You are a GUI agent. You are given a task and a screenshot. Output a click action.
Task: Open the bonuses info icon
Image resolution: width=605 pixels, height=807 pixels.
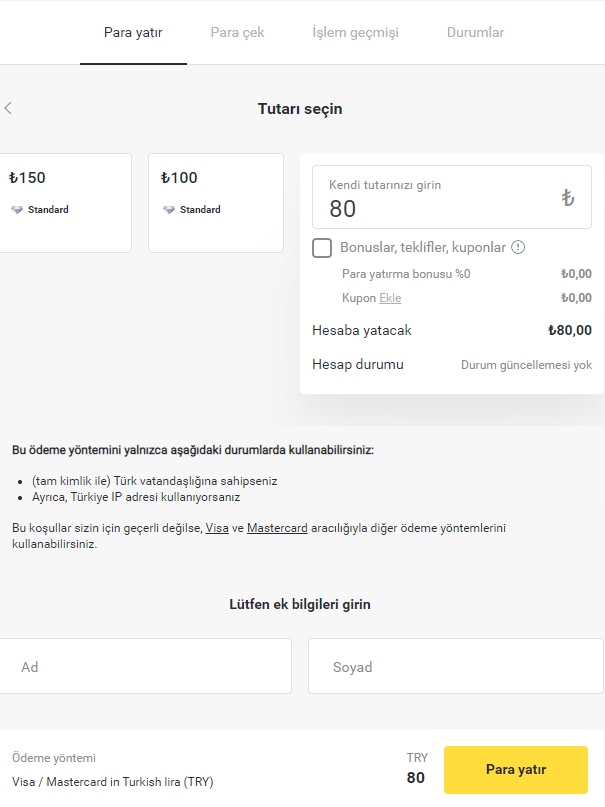coord(518,247)
